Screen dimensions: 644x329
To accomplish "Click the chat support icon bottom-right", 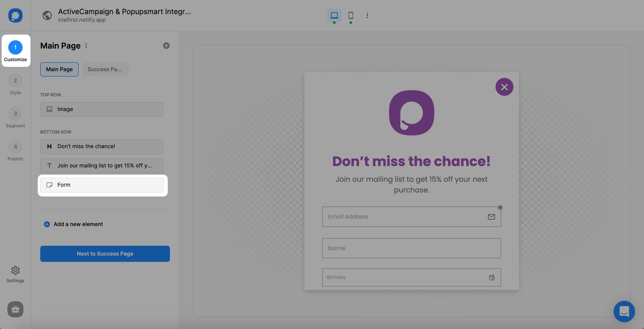I will [x=625, y=311].
